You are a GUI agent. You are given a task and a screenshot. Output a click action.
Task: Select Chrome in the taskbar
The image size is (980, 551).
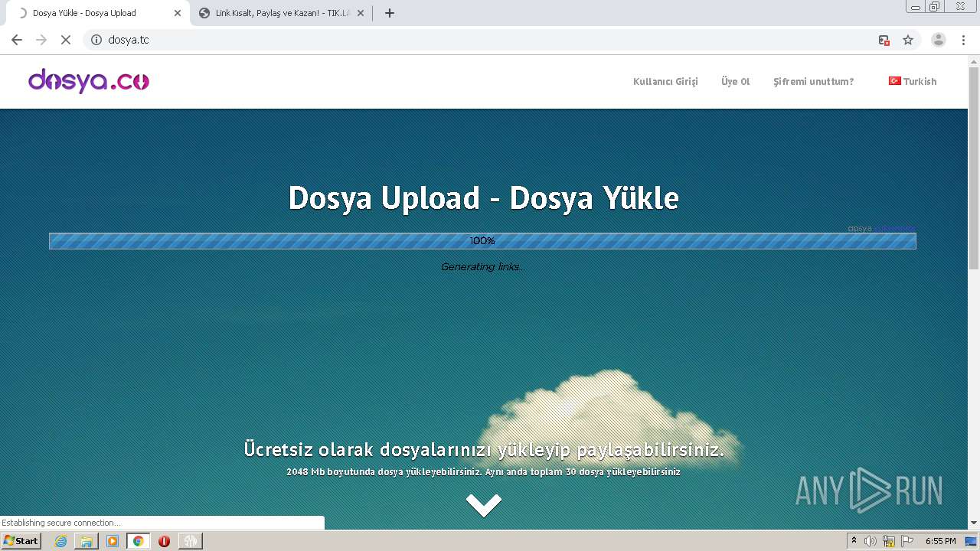click(139, 541)
